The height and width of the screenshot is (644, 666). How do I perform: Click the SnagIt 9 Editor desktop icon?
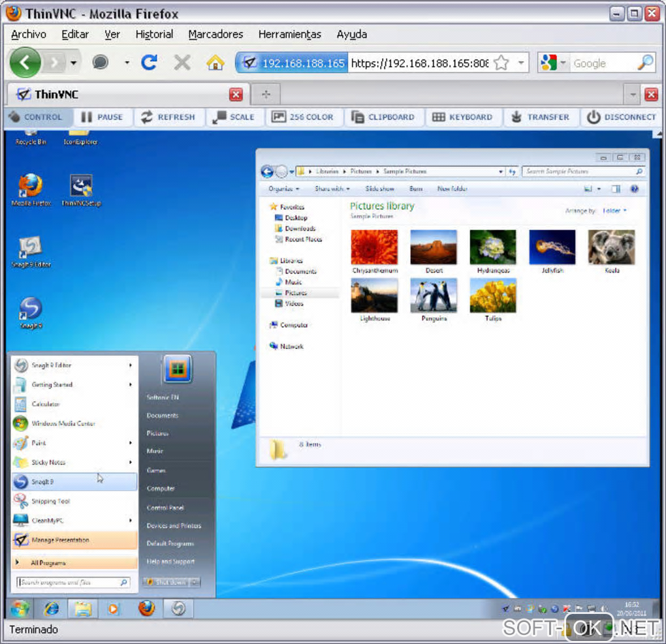[x=31, y=251]
